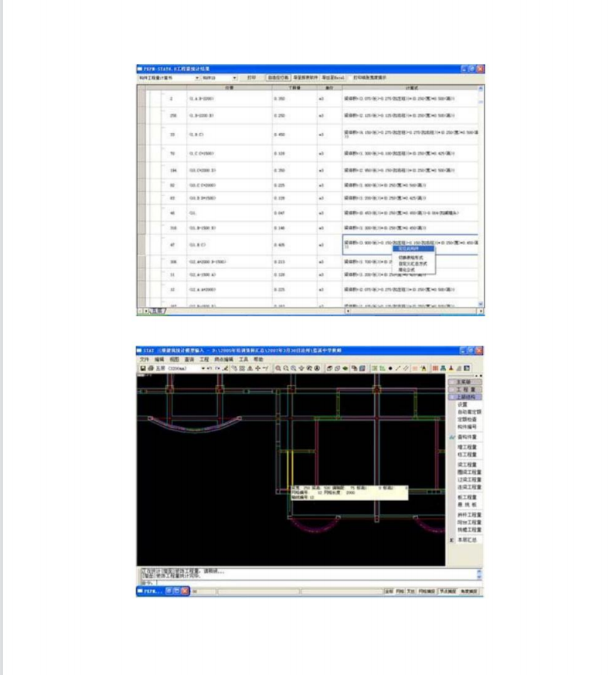Screen dimensions: 616x675
Task: Click the sigma icon beside 本层汇总
Action: (x=451, y=540)
